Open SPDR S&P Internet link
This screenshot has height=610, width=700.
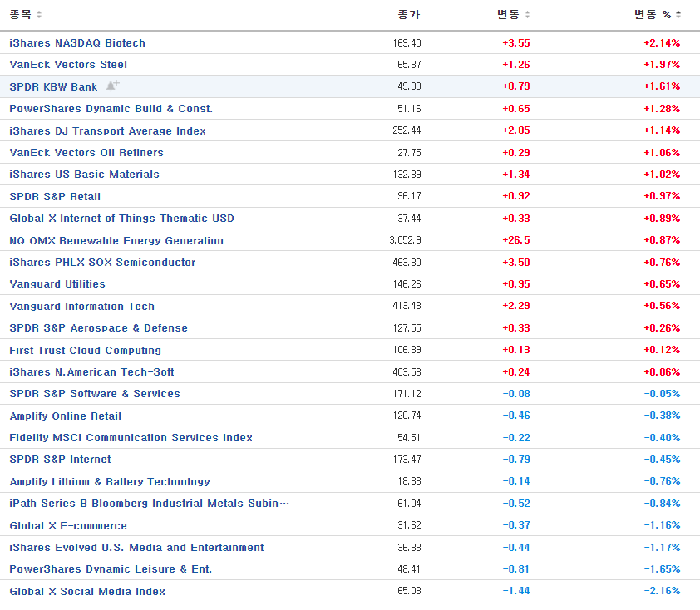pos(60,460)
